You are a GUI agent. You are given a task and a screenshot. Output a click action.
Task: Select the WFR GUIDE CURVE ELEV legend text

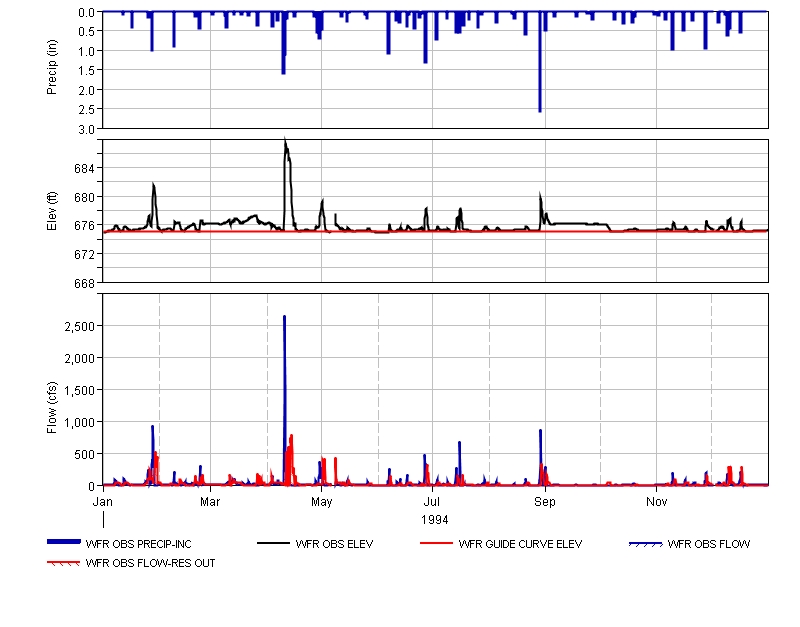point(520,545)
